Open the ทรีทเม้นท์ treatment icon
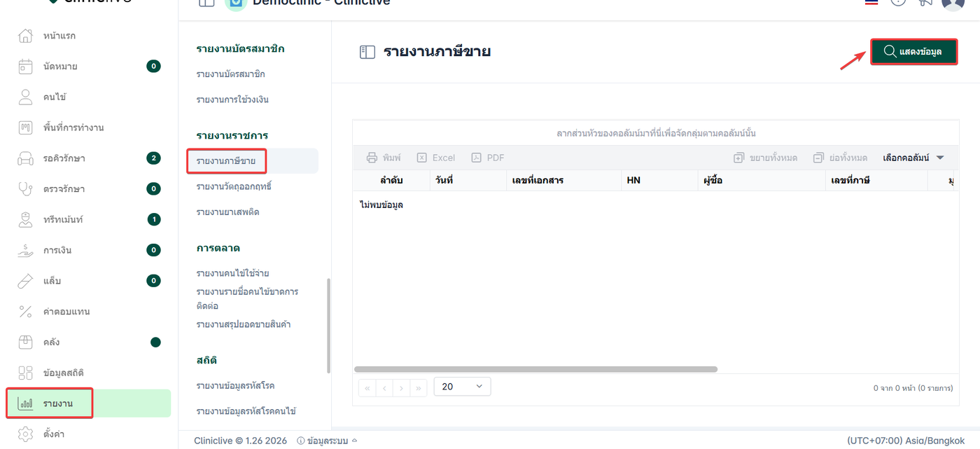The height and width of the screenshot is (449, 980). point(25,219)
